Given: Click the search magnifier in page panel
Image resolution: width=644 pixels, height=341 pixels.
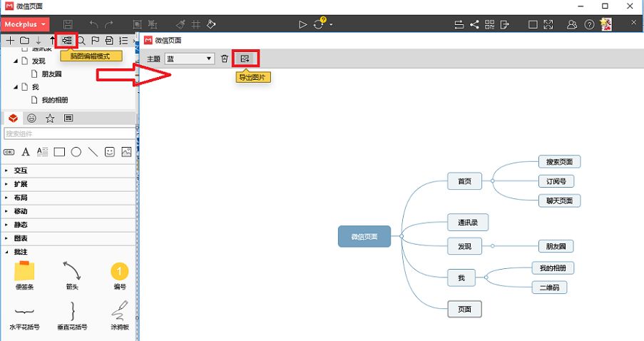Looking at the screenshot, I should pos(82,40).
